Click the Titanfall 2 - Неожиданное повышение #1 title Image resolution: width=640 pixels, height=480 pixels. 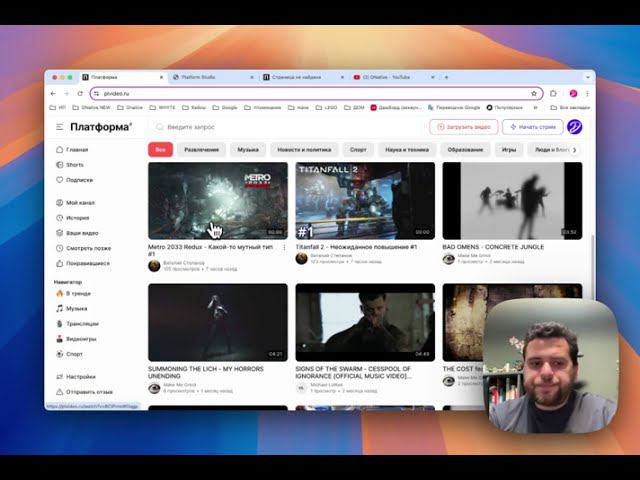tap(356, 247)
